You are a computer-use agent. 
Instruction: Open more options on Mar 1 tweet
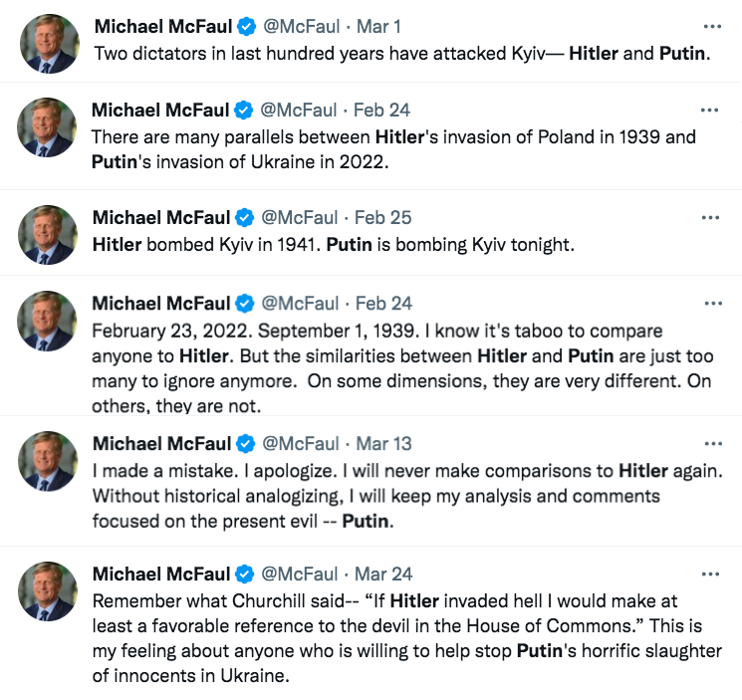point(710,25)
